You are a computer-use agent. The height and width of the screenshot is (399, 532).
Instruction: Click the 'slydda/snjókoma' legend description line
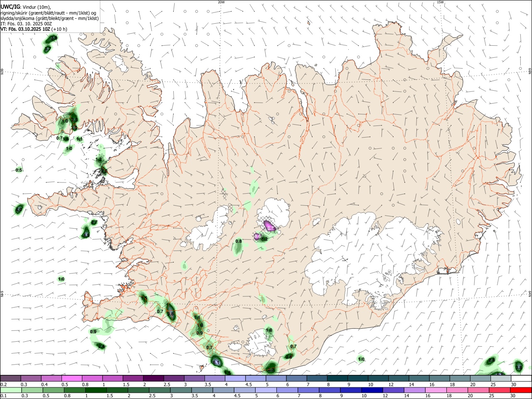coord(49,18)
